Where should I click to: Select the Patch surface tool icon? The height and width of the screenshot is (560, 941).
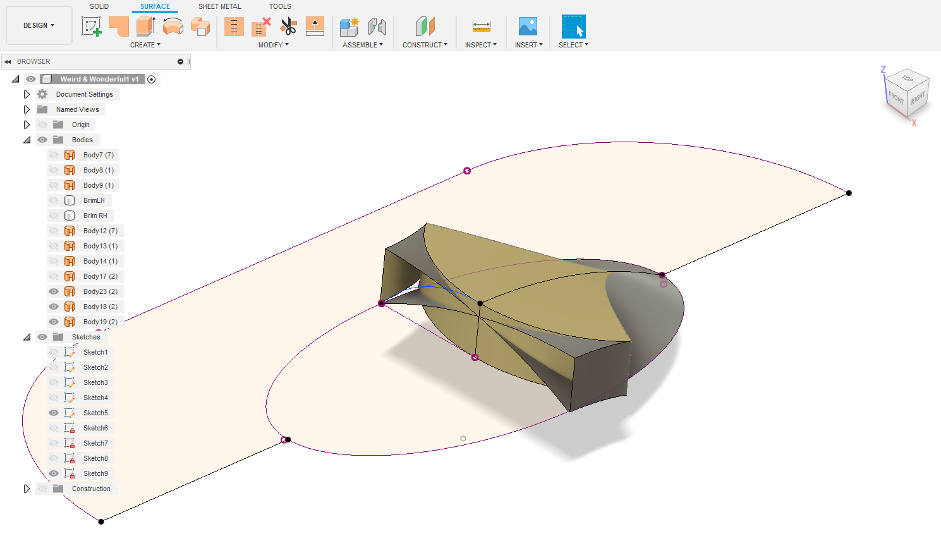tap(119, 27)
